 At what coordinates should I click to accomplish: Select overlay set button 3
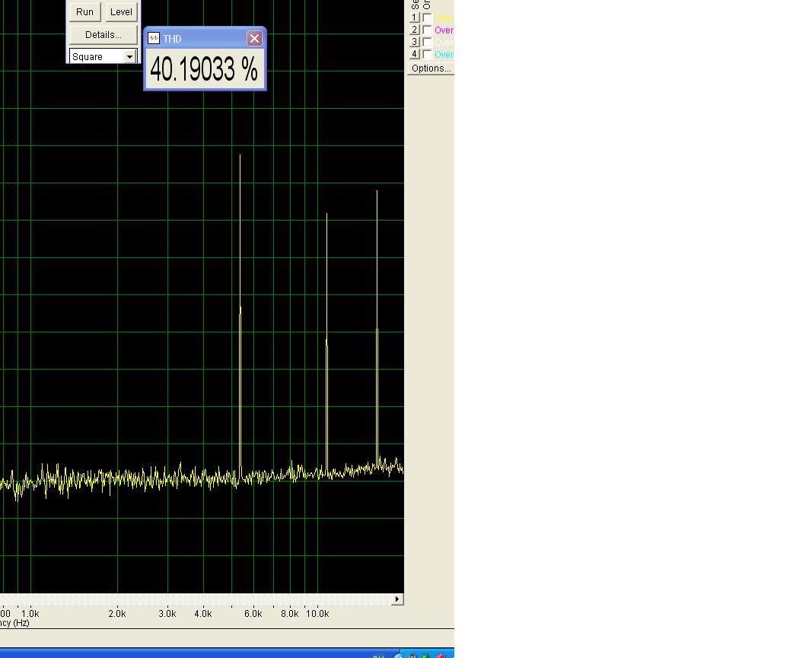click(414, 42)
